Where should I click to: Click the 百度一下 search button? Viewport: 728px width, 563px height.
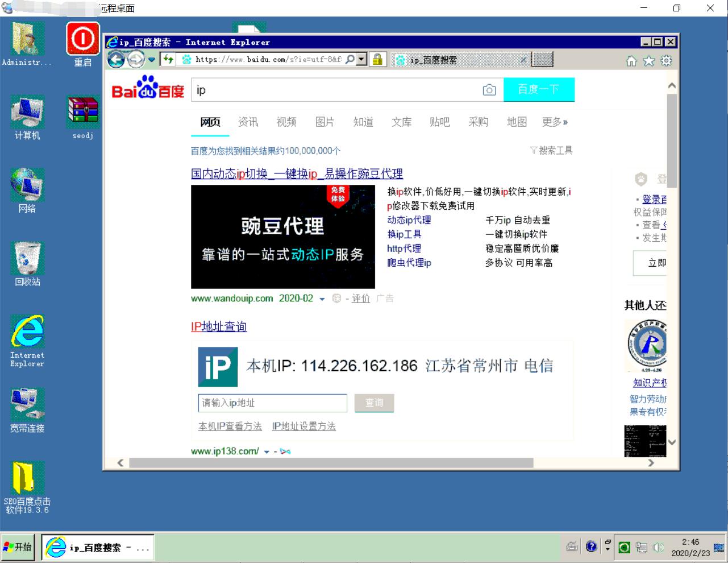[x=539, y=89]
